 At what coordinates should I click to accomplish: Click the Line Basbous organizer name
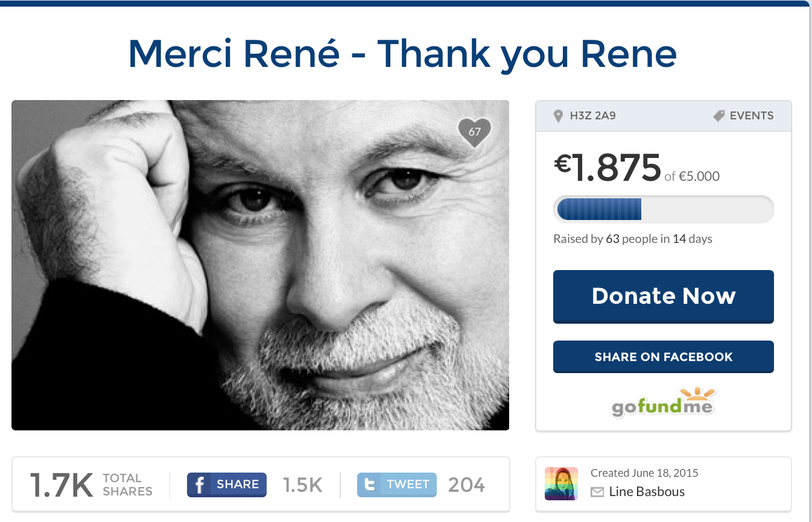pyautogui.click(x=647, y=492)
